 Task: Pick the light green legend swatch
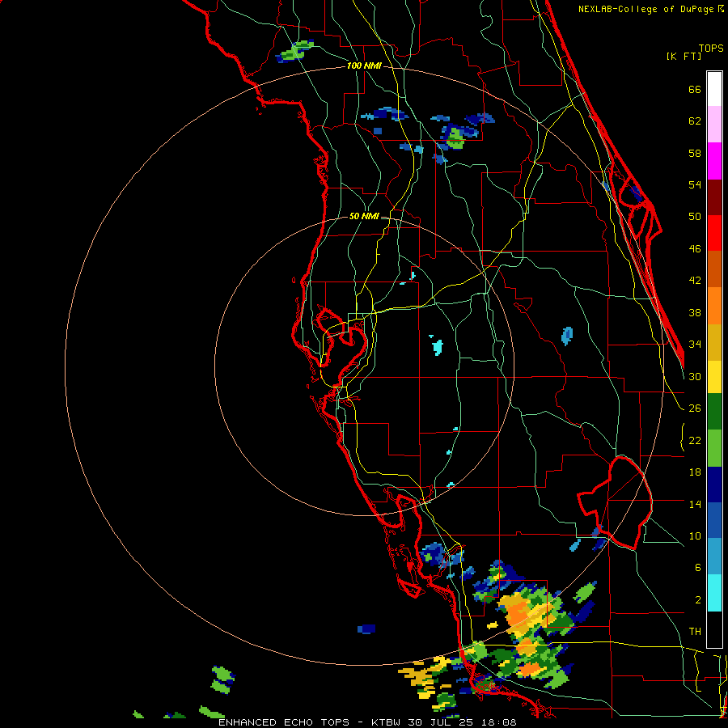(x=714, y=448)
